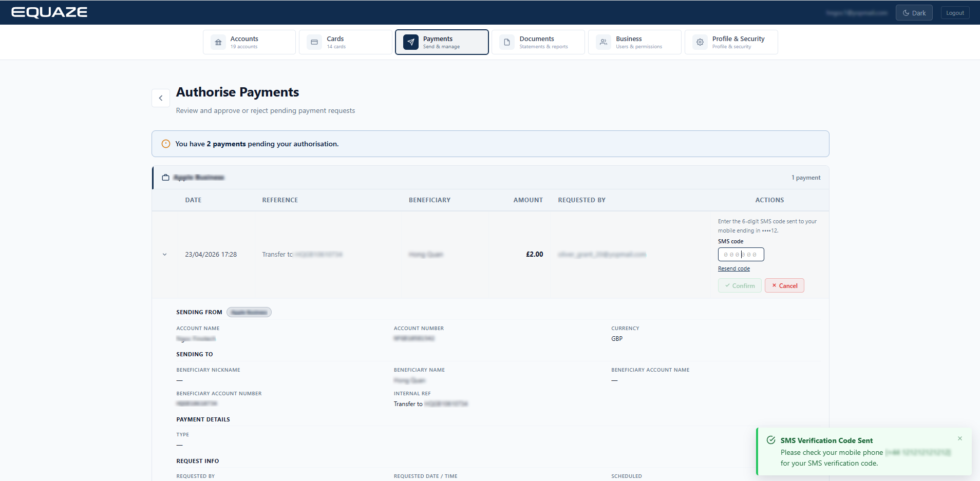Dismiss the SMS Verification Code Sent toast
Screen dimensions: 980x481
pos(960,438)
